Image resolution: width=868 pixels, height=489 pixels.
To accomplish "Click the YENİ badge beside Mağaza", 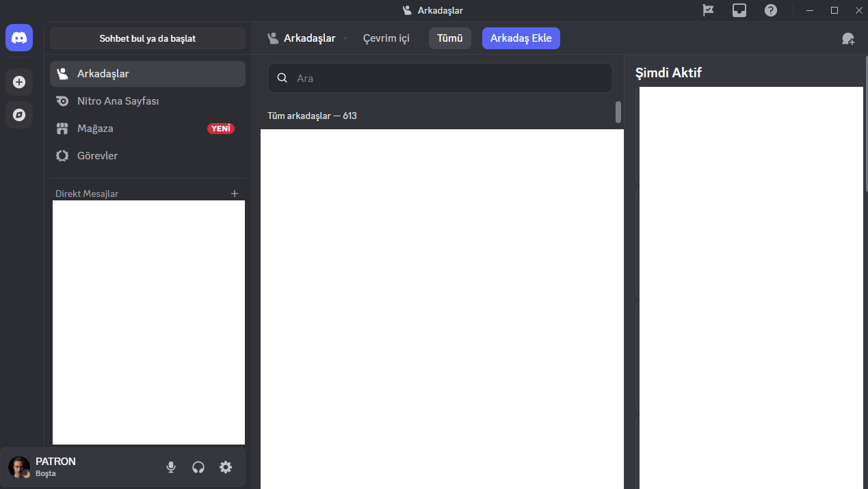I will (221, 129).
